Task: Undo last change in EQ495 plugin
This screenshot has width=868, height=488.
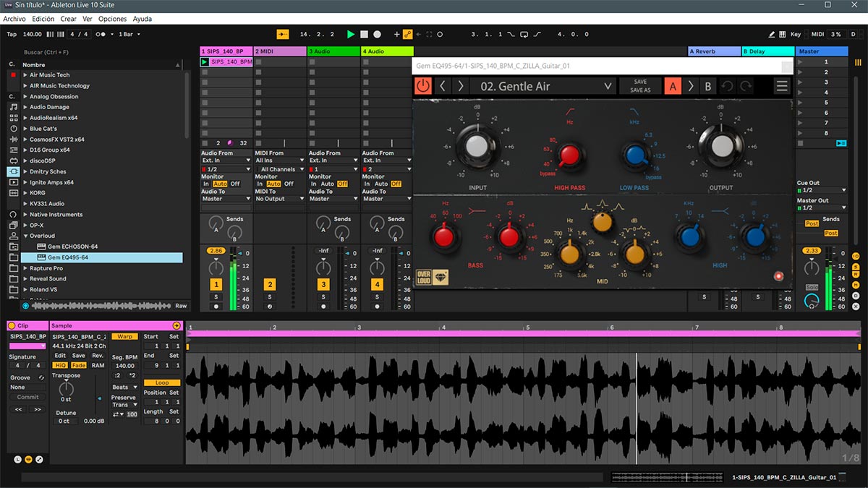Action: 728,86
